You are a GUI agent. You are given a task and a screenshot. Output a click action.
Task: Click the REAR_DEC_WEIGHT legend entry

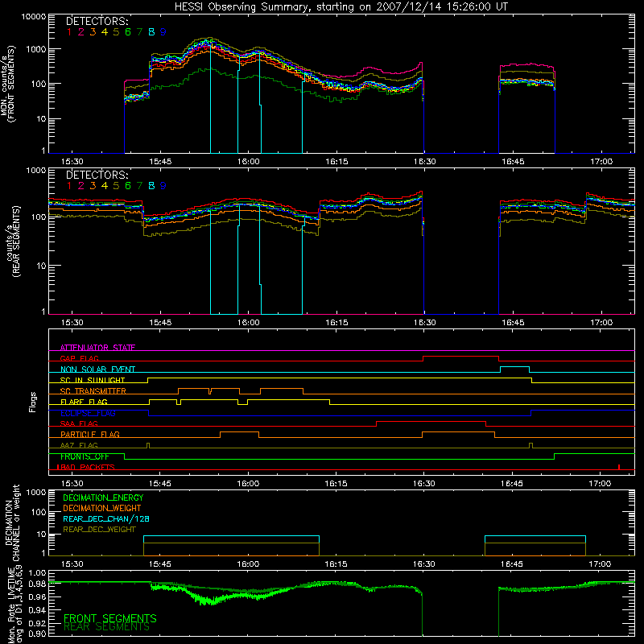(99, 530)
